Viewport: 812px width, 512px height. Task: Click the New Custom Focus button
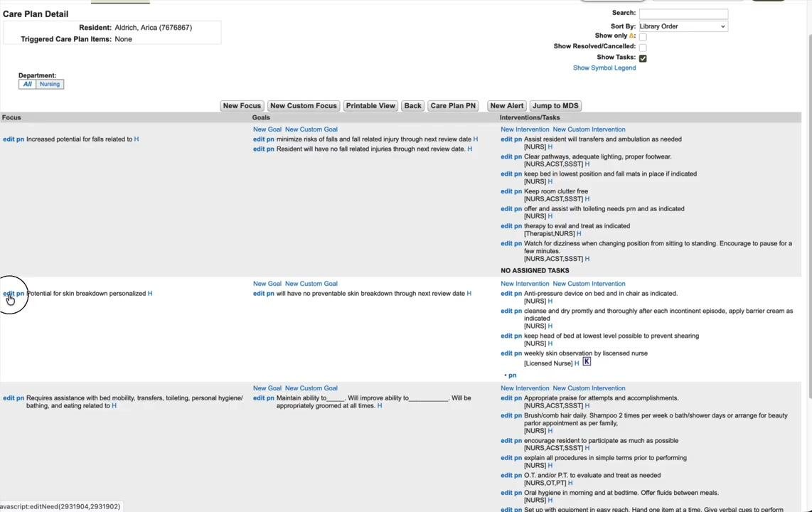click(x=304, y=106)
